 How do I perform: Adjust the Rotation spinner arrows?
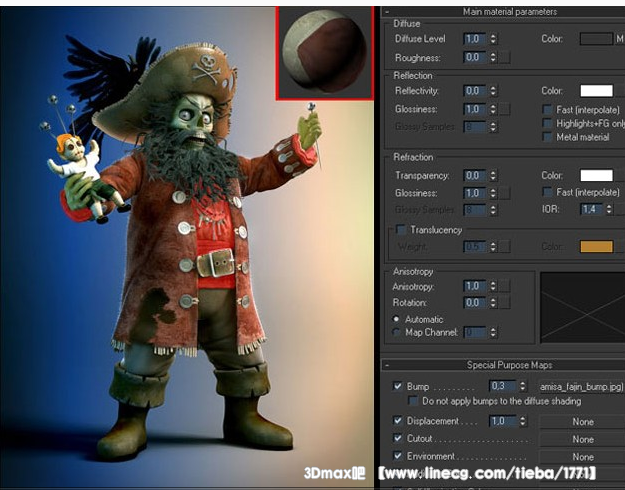tap(493, 303)
